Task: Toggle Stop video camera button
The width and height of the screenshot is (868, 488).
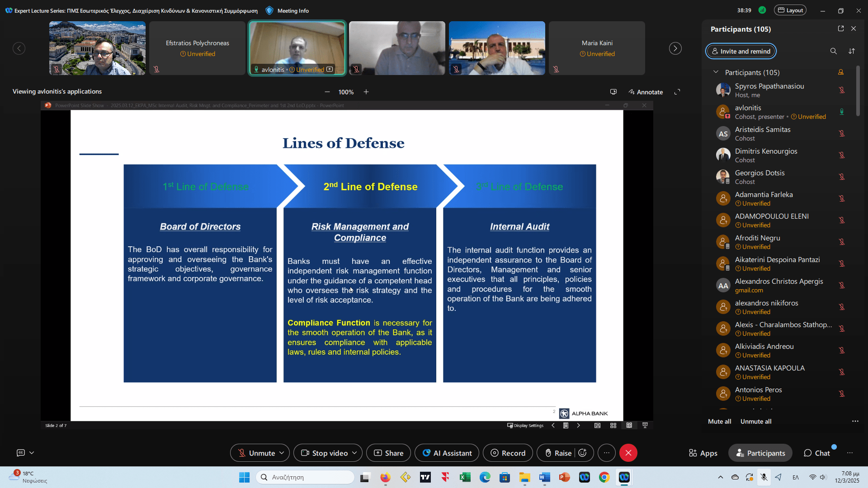Action: (x=325, y=453)
